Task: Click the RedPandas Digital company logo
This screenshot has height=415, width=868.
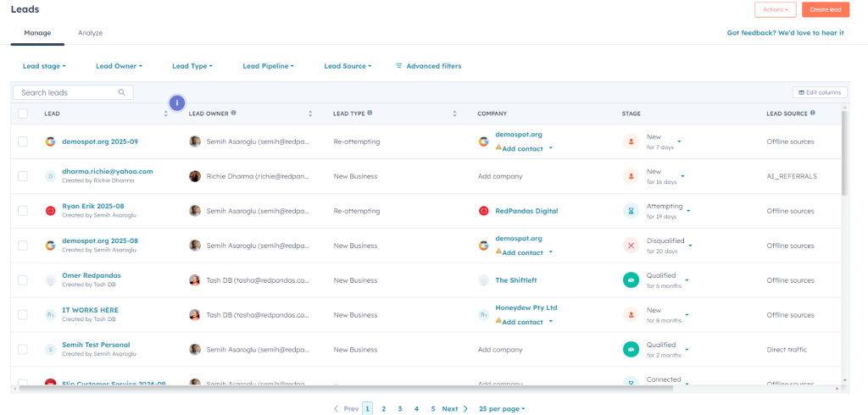Action: pyautogui.click(x=484, y=211)
